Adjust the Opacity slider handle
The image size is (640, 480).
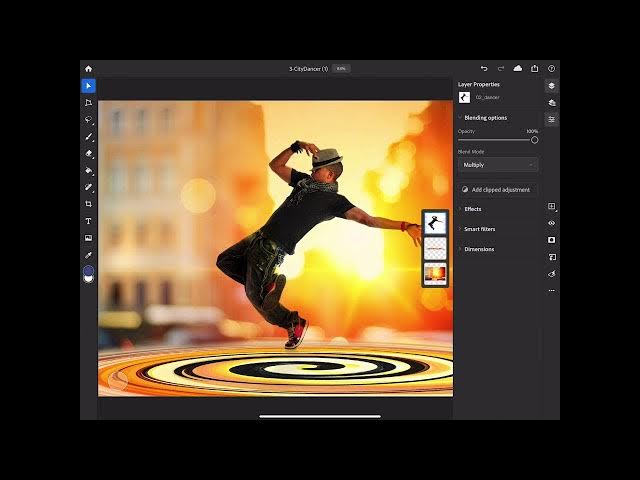[534, 140]
